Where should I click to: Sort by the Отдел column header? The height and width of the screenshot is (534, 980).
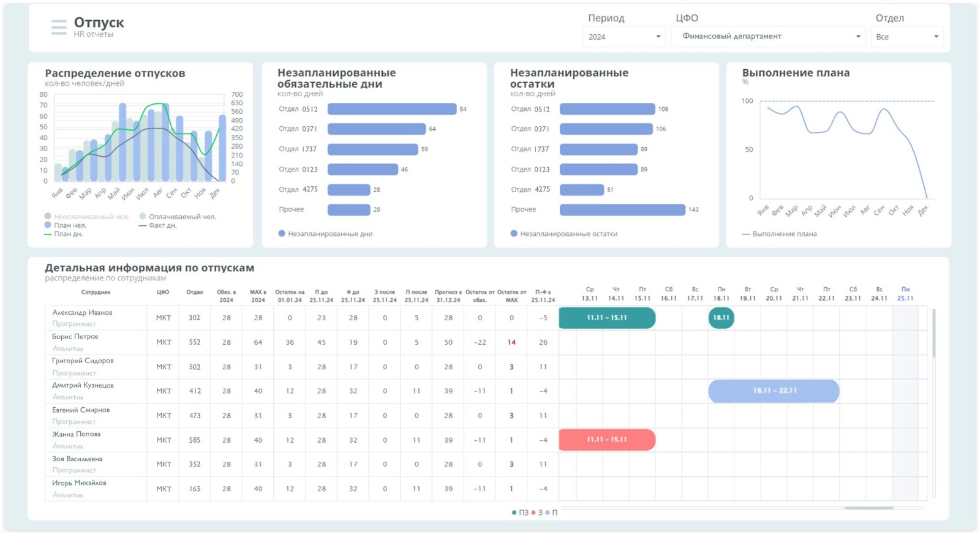click(x=194, y=292)
